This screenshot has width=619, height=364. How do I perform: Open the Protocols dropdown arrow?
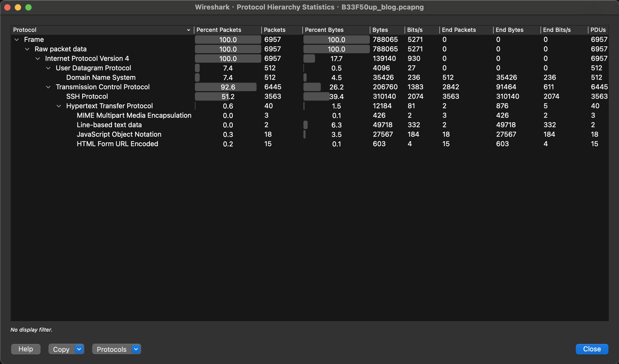(x=136, y=349)
